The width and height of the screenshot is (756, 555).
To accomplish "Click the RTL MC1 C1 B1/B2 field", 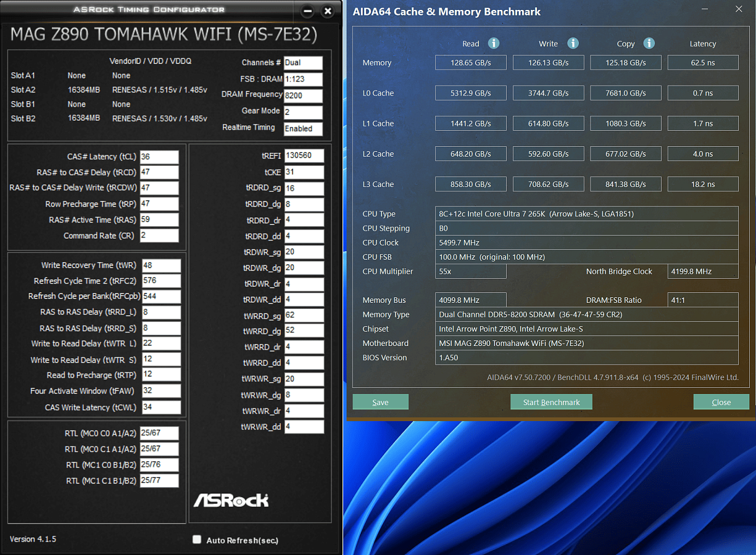I will (159, 481).
